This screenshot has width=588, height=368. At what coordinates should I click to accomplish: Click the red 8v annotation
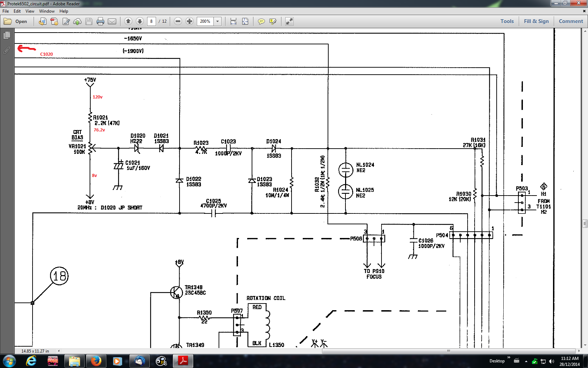[94, 176]
